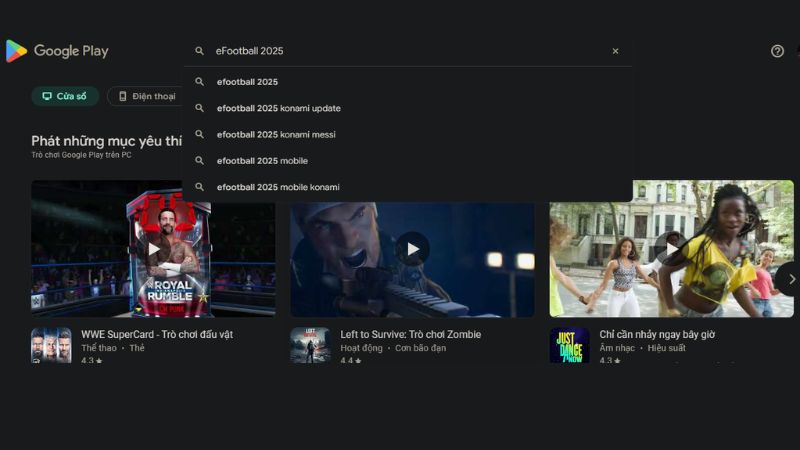Image resolution: width=800 pixels, height=450 pixels.
Task: Choose suggestion "efootball 2025 konami update"
Action: [x=278, y=108]
